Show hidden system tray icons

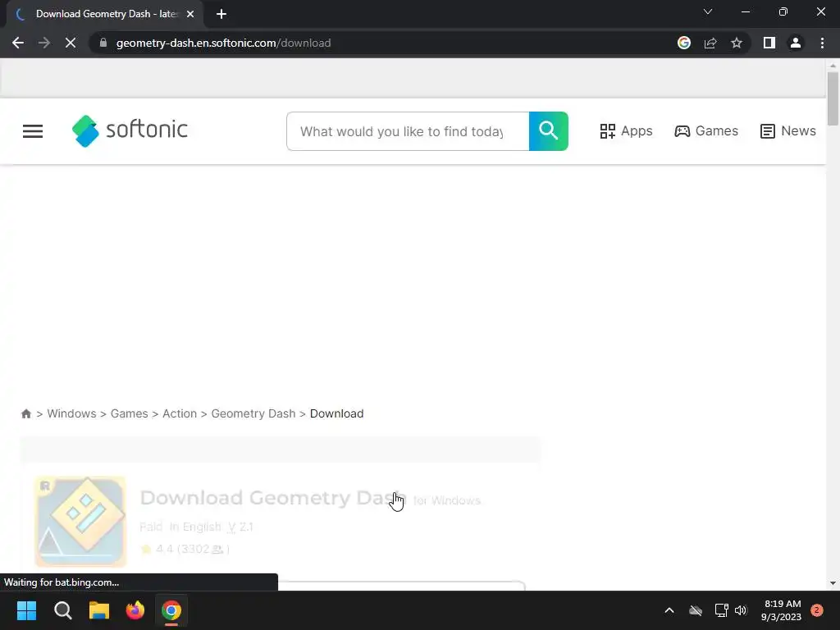(669, 610)
